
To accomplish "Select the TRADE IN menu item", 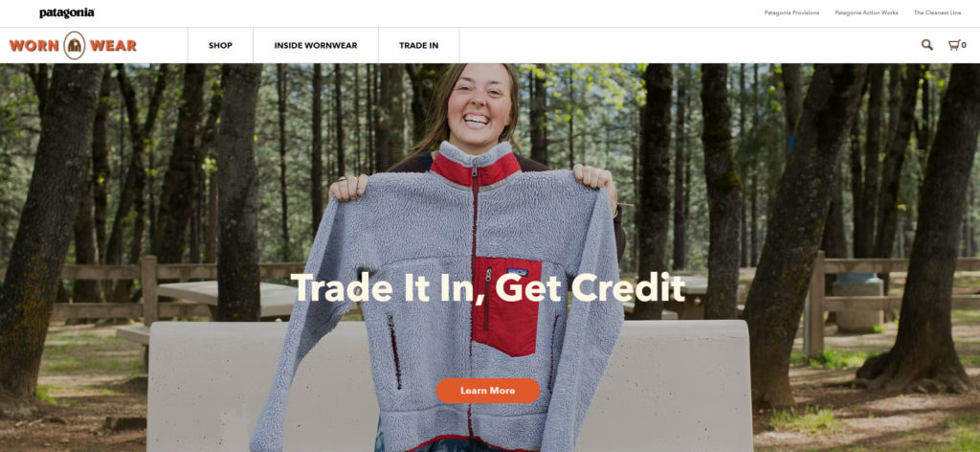I will coord(419,46).
